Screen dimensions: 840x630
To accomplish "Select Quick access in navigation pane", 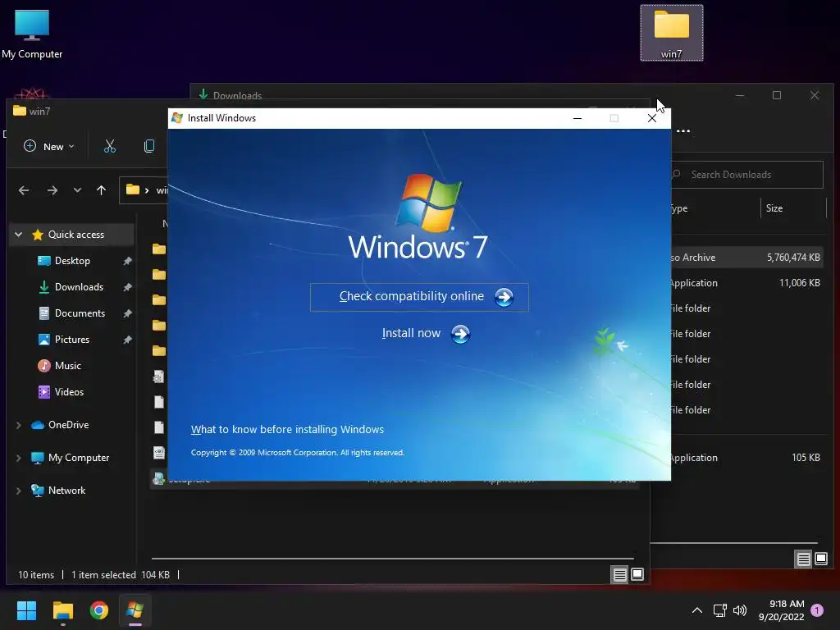I will tap(76, 235).
